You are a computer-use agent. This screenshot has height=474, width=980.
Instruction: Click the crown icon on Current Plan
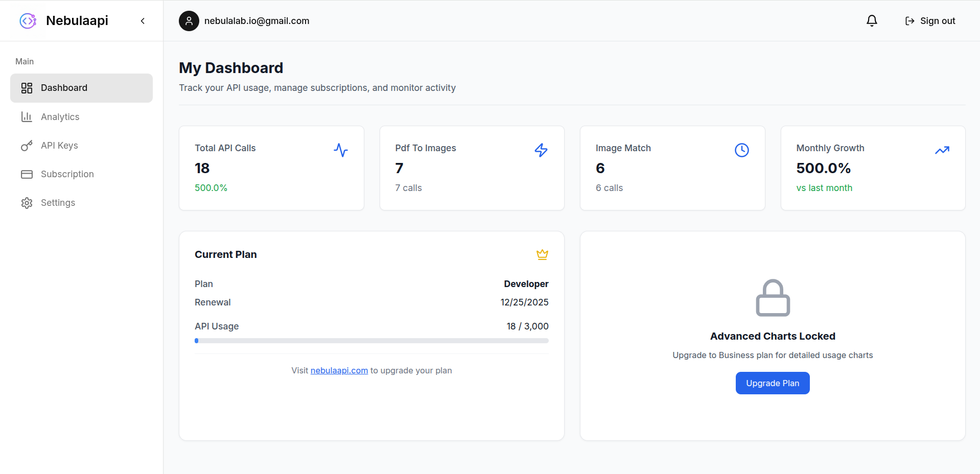(542, 254)
